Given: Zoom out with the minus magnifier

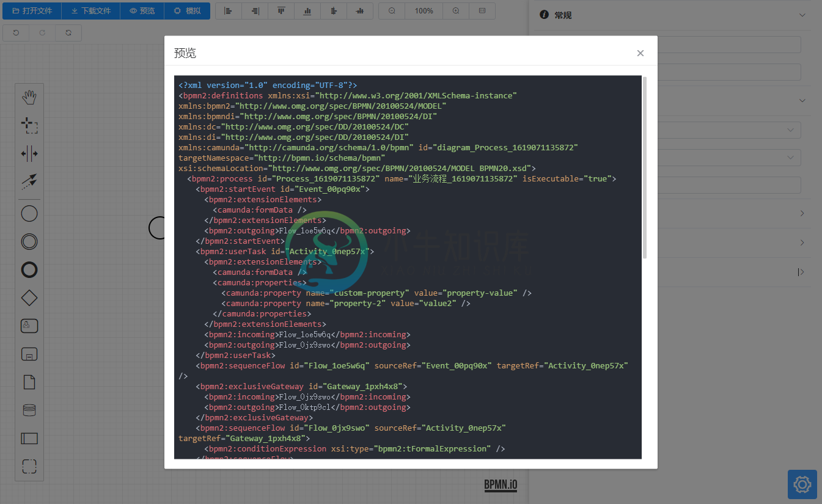Looking at the screenshot, I should point(392,11).
